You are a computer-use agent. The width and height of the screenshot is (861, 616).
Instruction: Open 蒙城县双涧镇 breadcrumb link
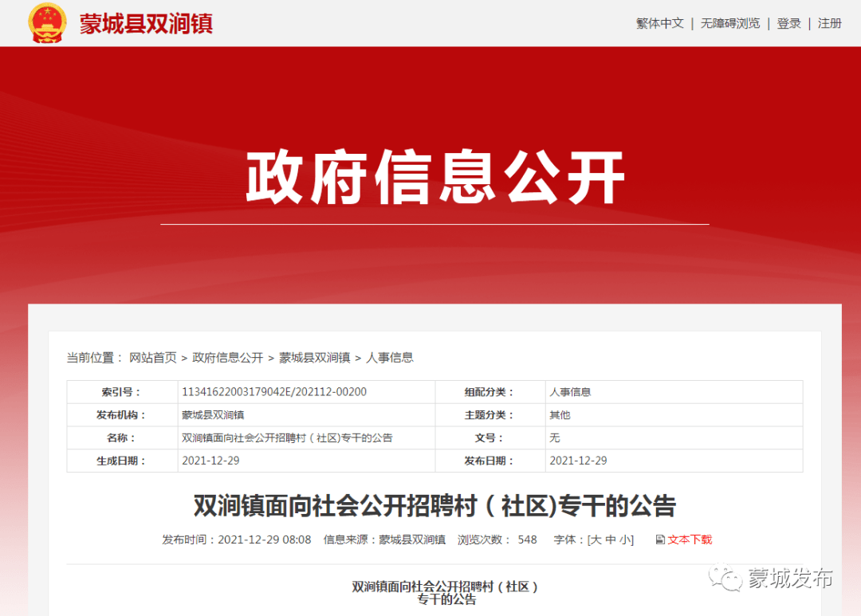pyautogui.click(x=314, y=358)
